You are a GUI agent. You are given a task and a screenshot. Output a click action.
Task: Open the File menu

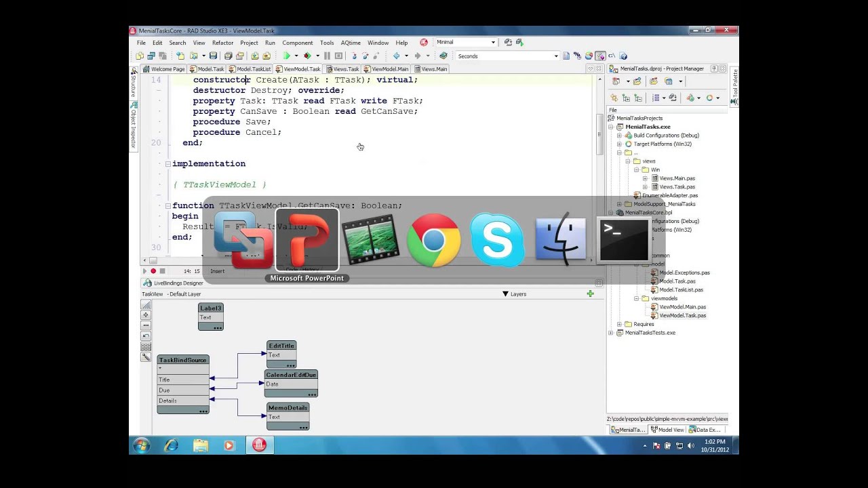click(141, 43)
